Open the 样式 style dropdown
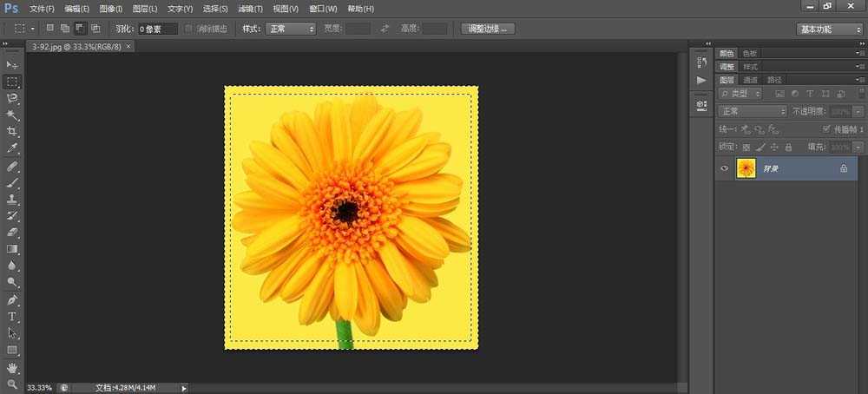The width and height of the screenshot is (868, 394). coord(291,29)
